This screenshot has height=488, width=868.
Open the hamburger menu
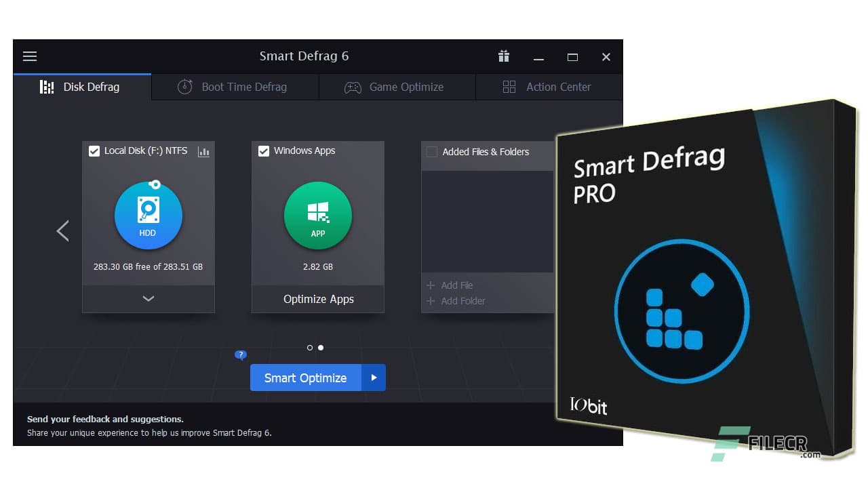click(30, 56)
